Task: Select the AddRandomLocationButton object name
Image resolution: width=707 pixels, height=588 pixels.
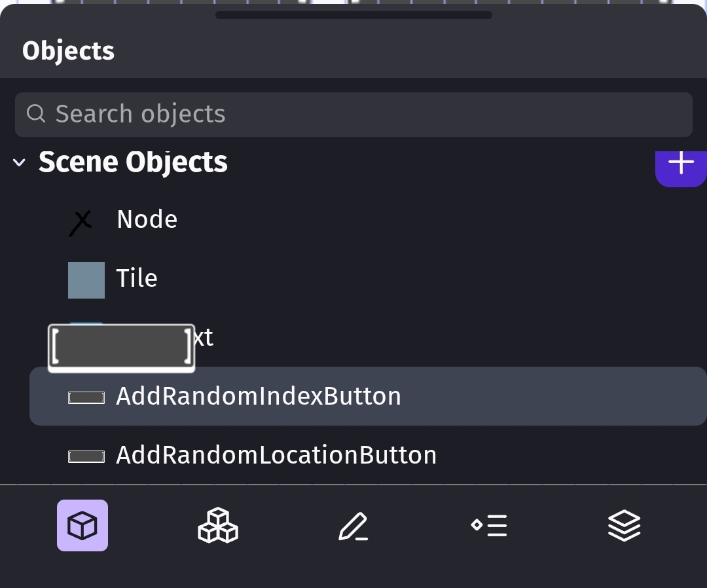Action: 276,455
